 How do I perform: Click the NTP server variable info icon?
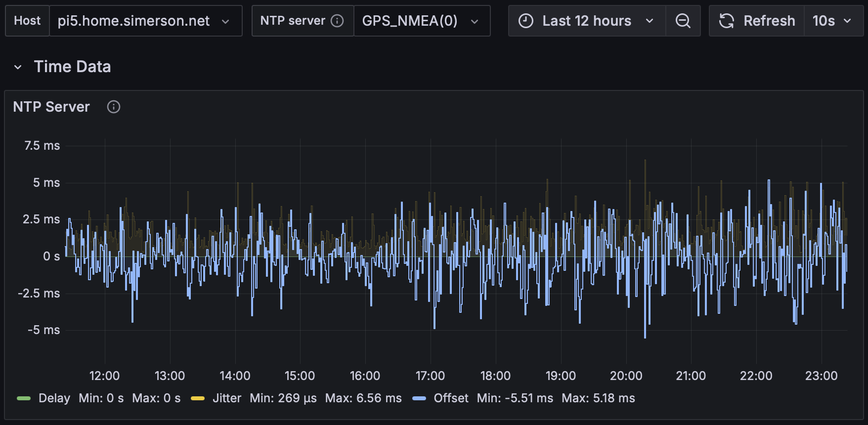pos(337,21)
